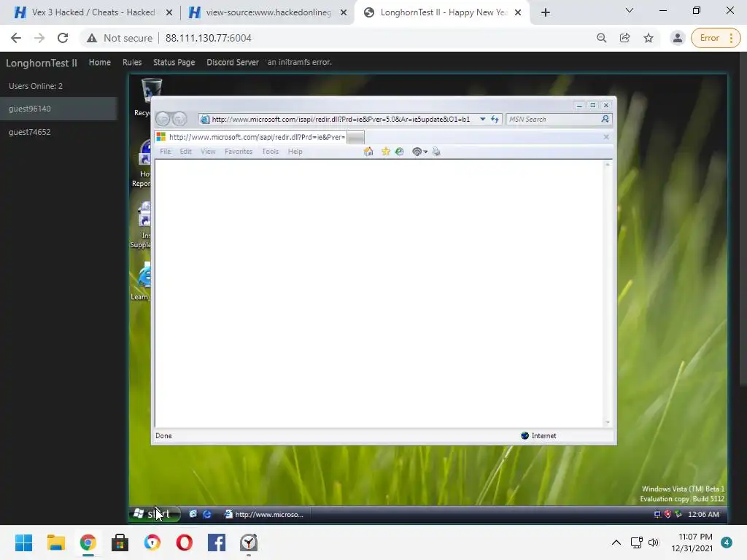This screenshot has width=747, height=560.
Task: Click the IE Forward navigation button
Action: click(179, 119)
